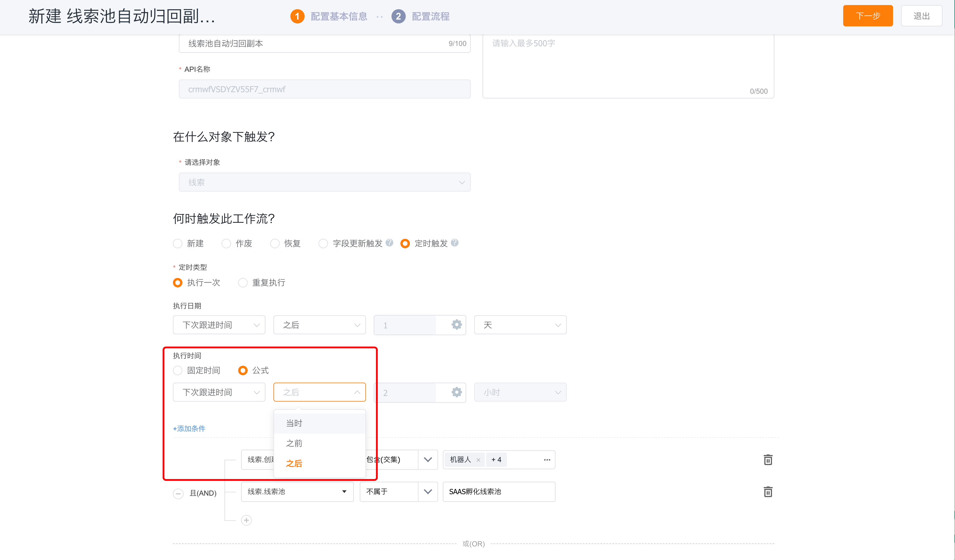Select the 恢复 trigger radio
Screen dimensions: 955x560
pyautogui.click(x=275, y=243)
